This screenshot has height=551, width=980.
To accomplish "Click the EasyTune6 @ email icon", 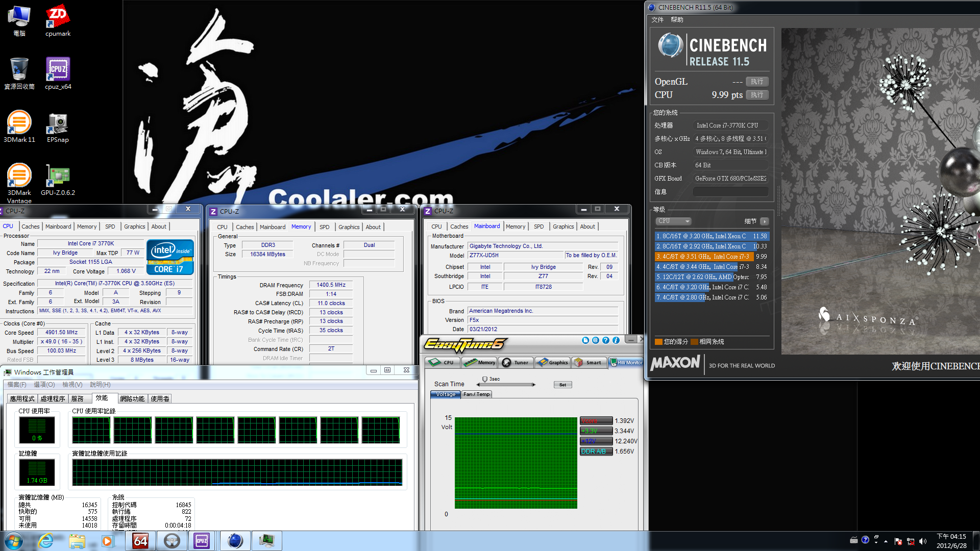I will [596, 340].
